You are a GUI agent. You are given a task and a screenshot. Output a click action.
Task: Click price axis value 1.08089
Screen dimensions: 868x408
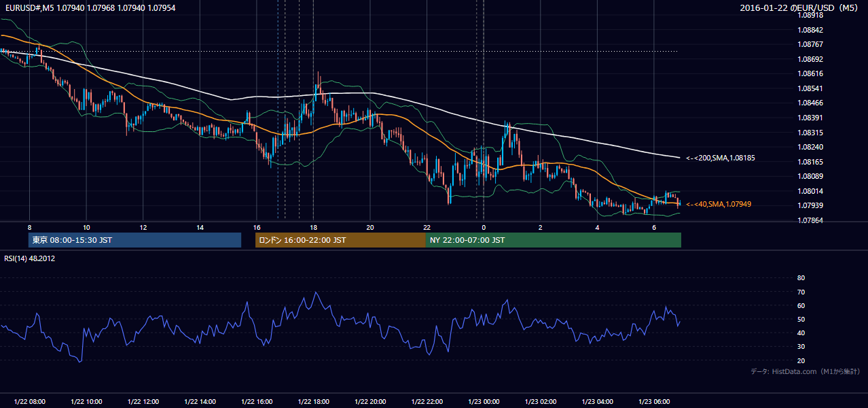tap(810, 176)
